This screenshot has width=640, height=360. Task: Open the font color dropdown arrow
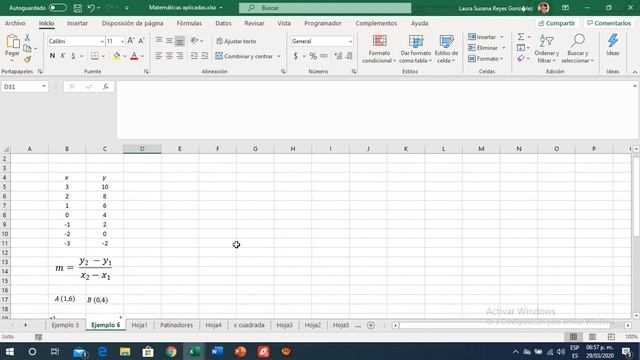click(x=142, y=56)
